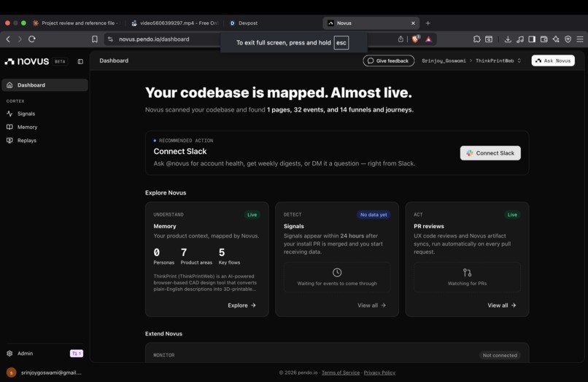The height and width of the screenshot is (382, 588).
Task: Click the bookmark icon in the toolbar
Action: pyautogui.click(x=95, y=39)
